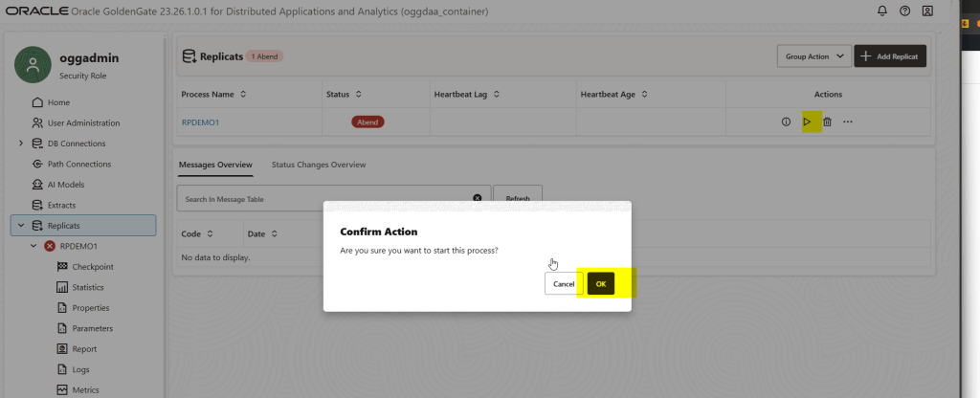View RPDEMO1 details via info icon
Viewport: 980px width, 398px height.
click(x=787, y=122)
